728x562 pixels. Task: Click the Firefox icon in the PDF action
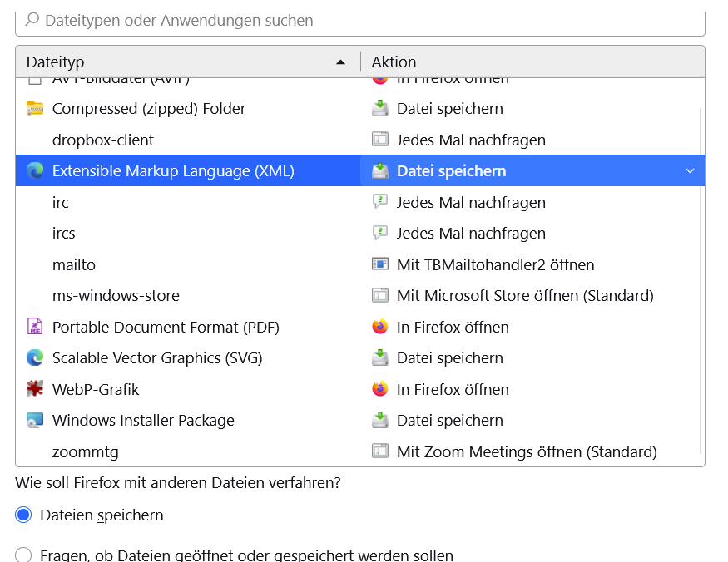(380, 327)
